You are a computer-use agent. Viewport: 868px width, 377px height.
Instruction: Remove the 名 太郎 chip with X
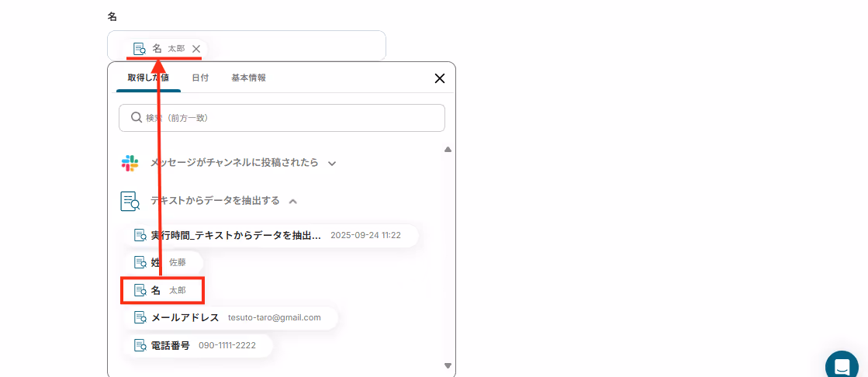click(196, 49)
